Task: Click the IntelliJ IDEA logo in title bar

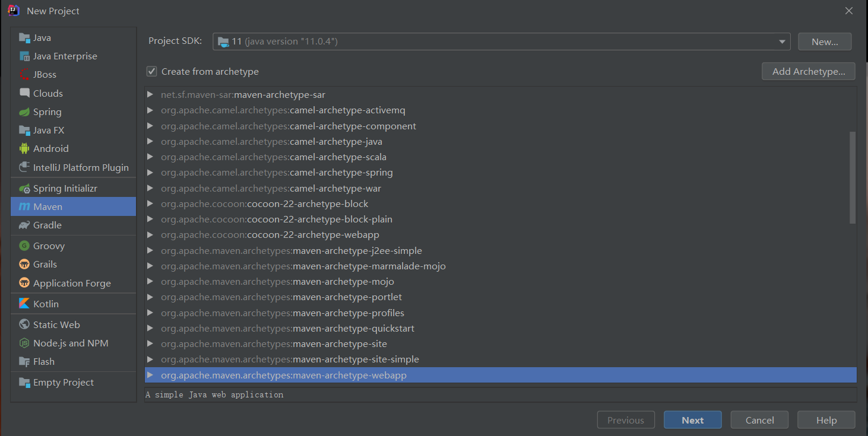Action: point(14,11)
